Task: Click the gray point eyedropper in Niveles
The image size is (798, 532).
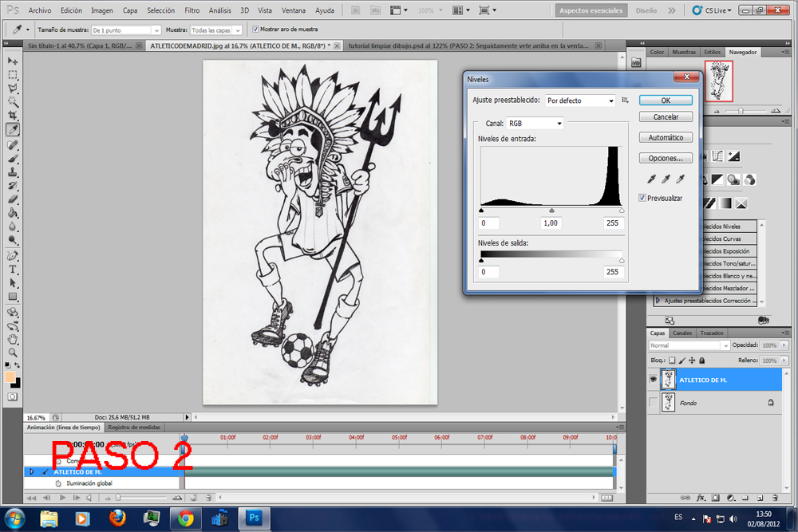Action: click(666, 179)
